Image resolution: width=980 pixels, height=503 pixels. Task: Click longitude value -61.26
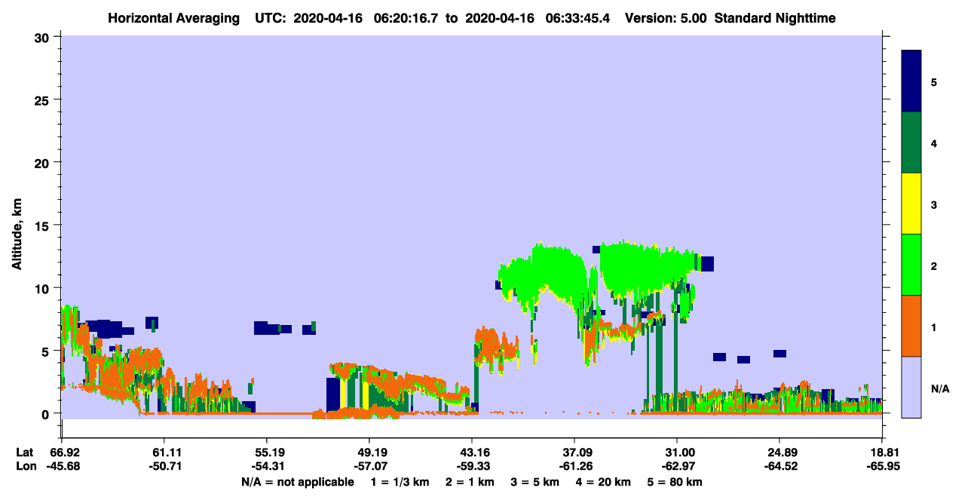(x=574, y=466)
